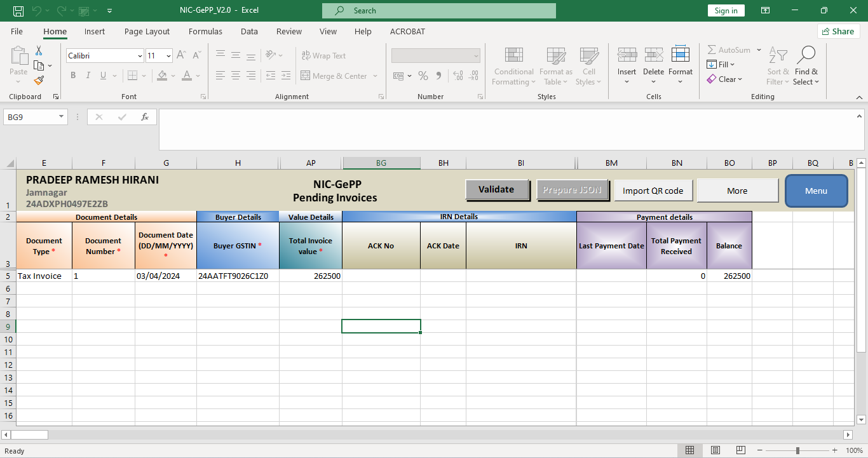Open the number format dropdown
The width and height of the screenshot is (868, 458).
coord(476,56)
